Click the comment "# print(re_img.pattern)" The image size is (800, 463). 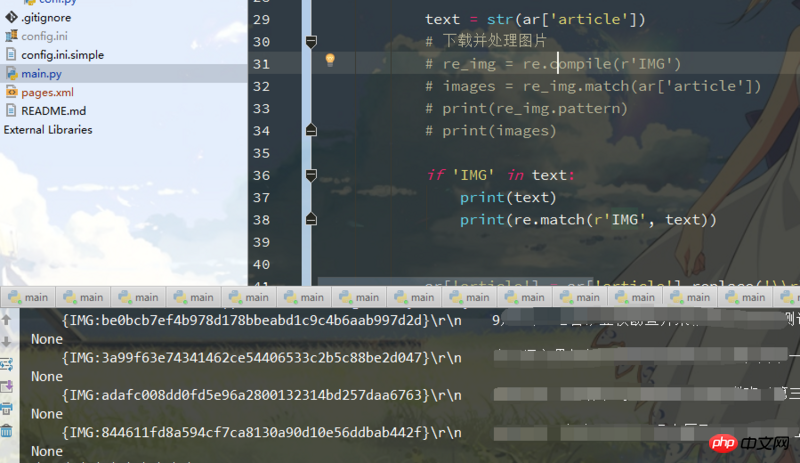coord(526,108)
